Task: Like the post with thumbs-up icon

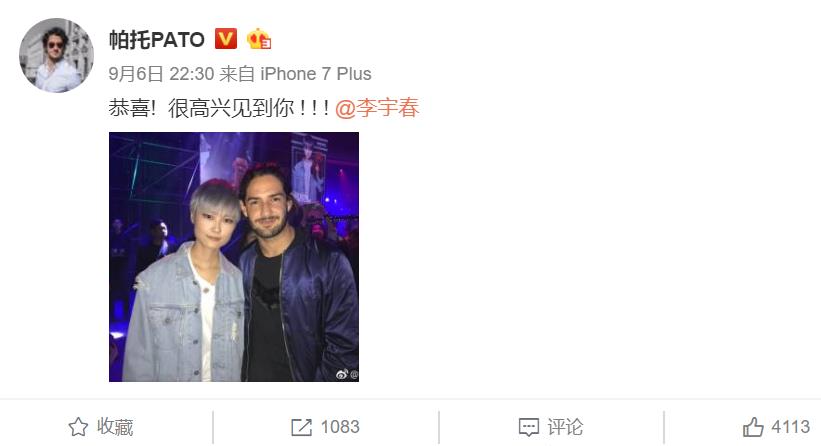Action: click(x=753, y=427)
